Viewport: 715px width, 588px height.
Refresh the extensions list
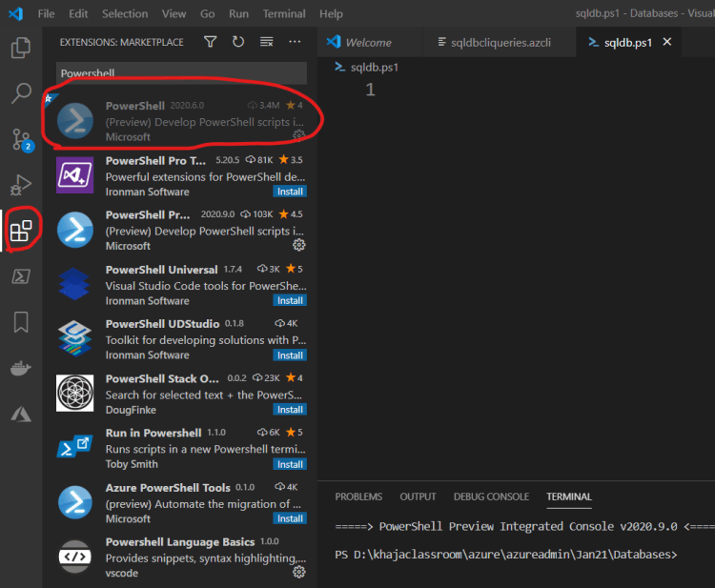238,42
